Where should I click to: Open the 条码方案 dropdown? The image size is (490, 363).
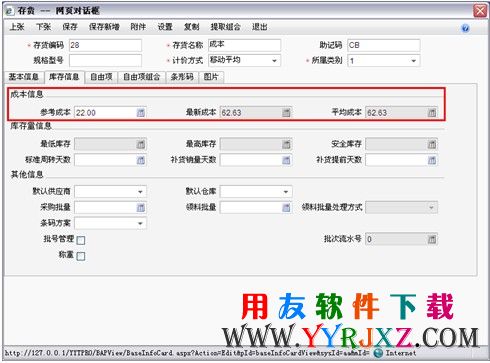coord(140,223)
